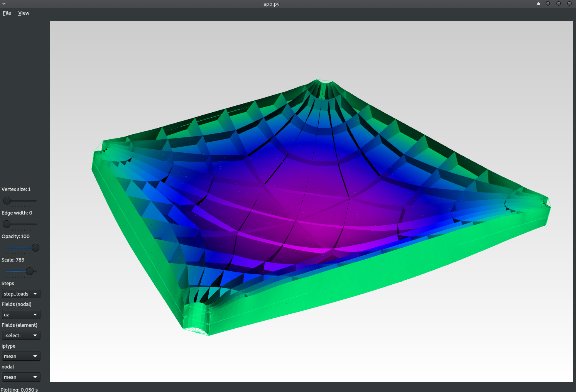This screenshot has width=576, height=392.
Task: Open the Fields (nodal) dropdown set to uz
Action: (21, 315)
